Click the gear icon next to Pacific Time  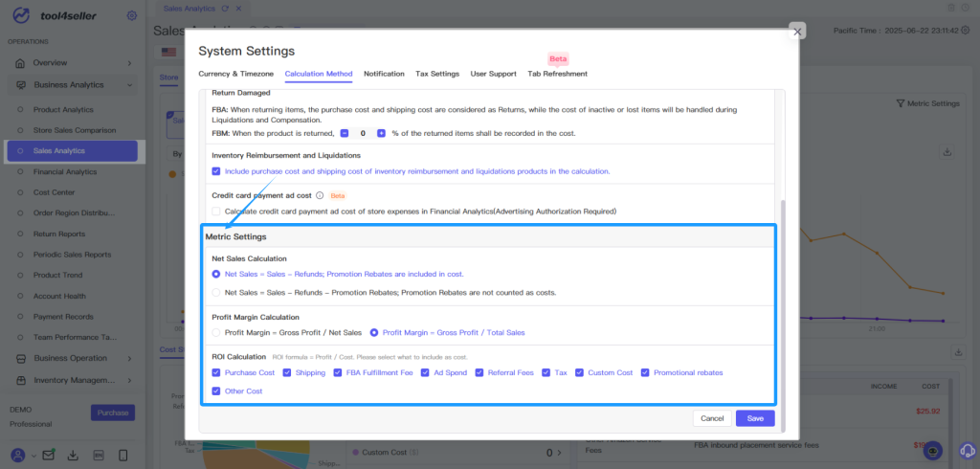[966, 30]
